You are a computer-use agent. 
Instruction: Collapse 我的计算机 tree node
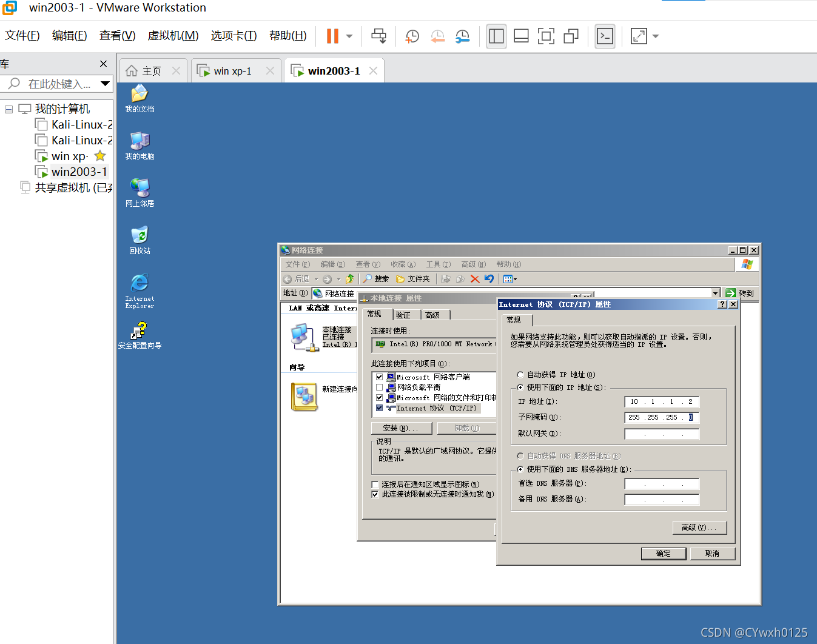[8, 109]
